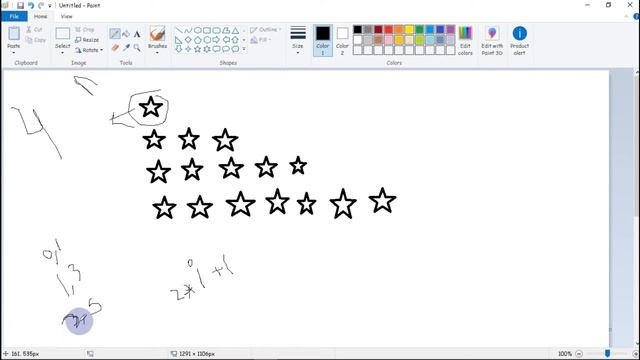Open Edit colors dialog

[465, 40]
